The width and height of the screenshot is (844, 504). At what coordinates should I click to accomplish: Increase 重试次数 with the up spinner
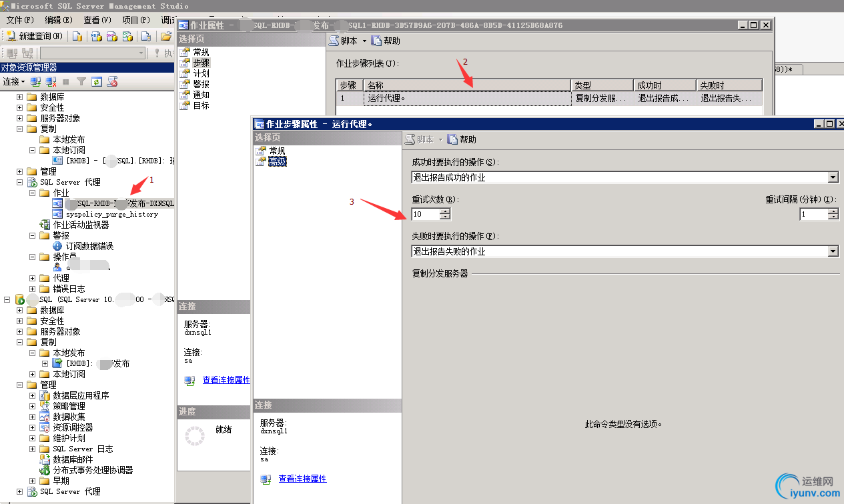tap(445, 211)
